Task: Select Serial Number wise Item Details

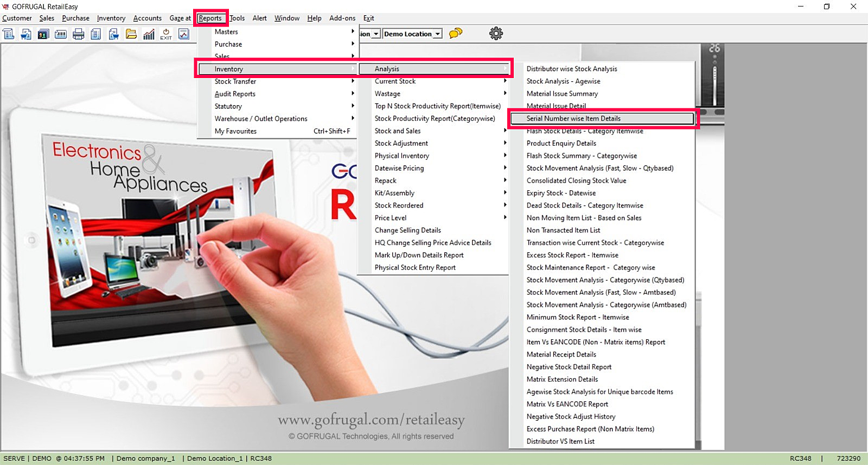Action: point(602,119)
